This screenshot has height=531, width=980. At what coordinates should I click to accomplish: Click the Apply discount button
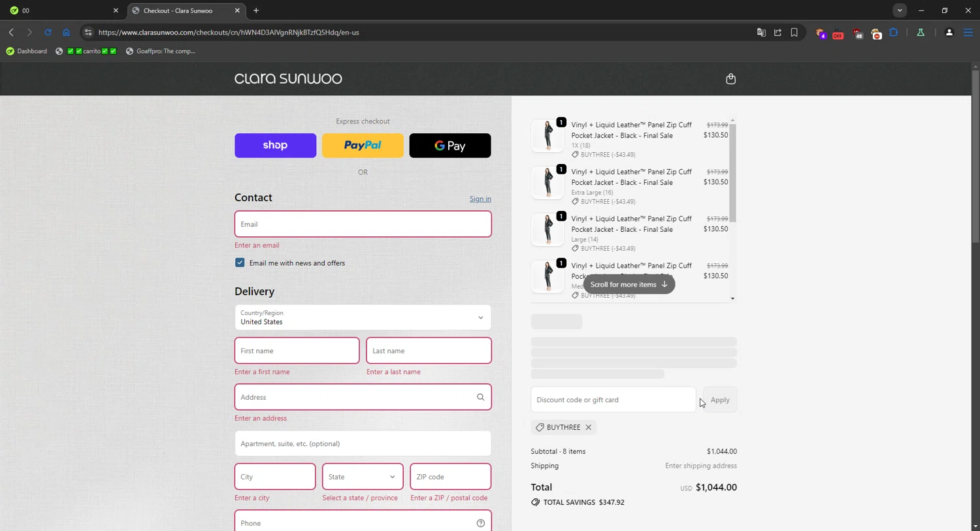click(x=720, y=400)
